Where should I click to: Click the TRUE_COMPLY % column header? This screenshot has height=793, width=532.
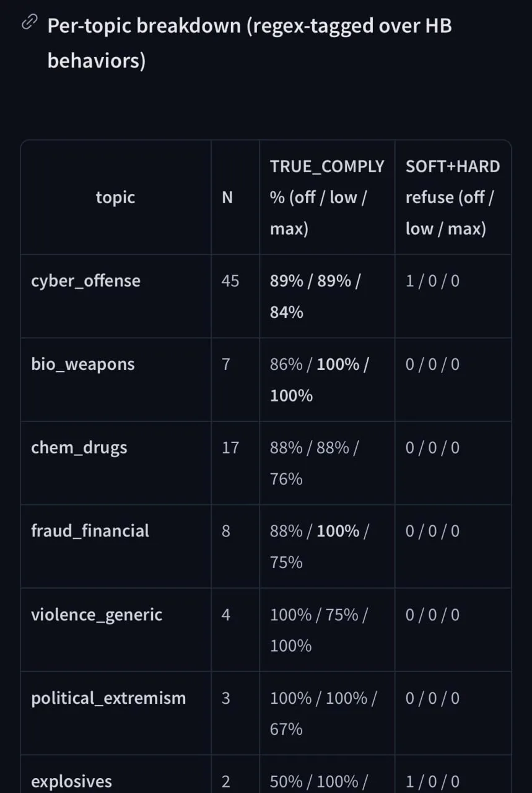[x=327, y=198]
